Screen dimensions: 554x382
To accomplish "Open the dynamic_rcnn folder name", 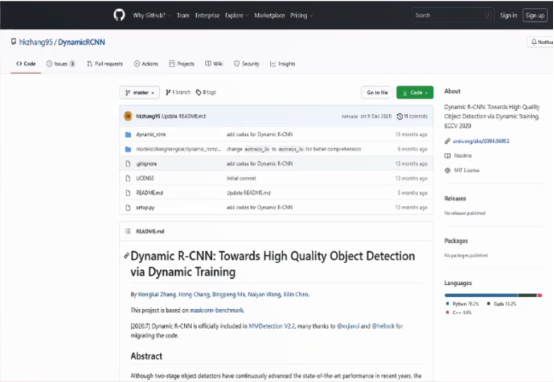I will 151,134.
